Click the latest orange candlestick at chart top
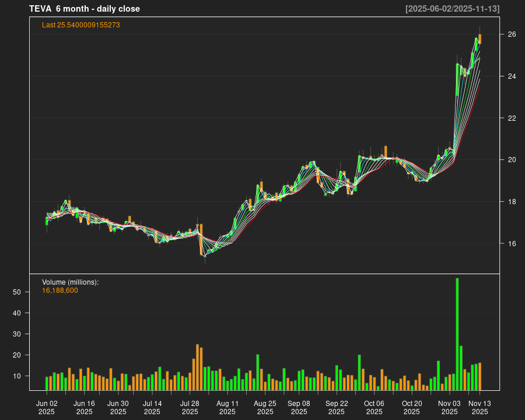This screenshot has width=525, height=420. (480, 38)
